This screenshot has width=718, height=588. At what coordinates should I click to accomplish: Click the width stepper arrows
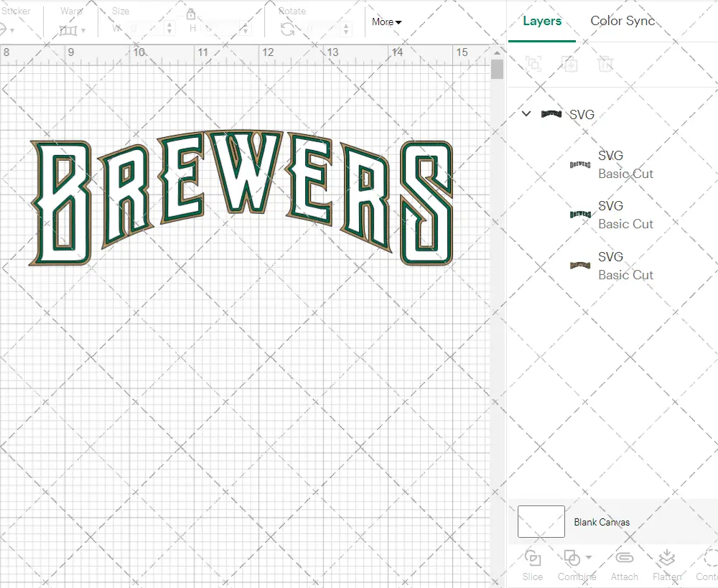(169, 29)
